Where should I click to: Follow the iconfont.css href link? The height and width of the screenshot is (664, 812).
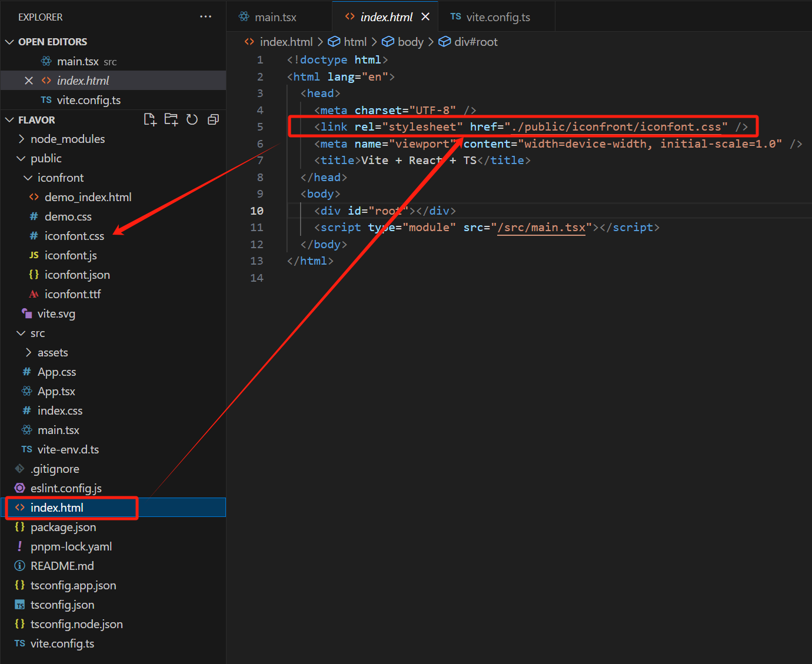pyautogui.click(x=617, y=127)
